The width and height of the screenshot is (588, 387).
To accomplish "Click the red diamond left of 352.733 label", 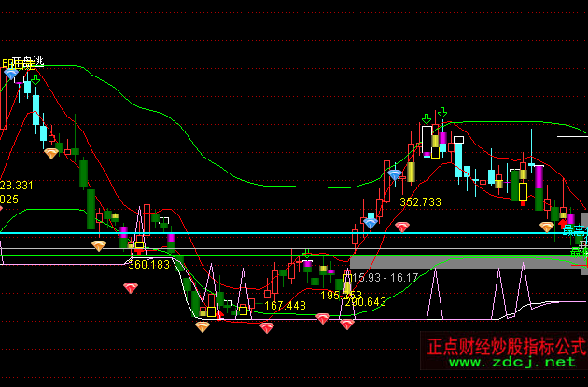I will (x=401, y=227).
